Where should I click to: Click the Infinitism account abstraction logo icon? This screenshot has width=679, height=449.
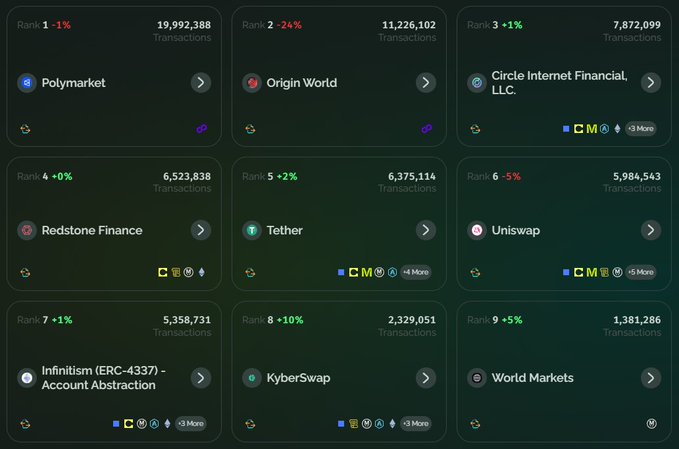point(27,378)
